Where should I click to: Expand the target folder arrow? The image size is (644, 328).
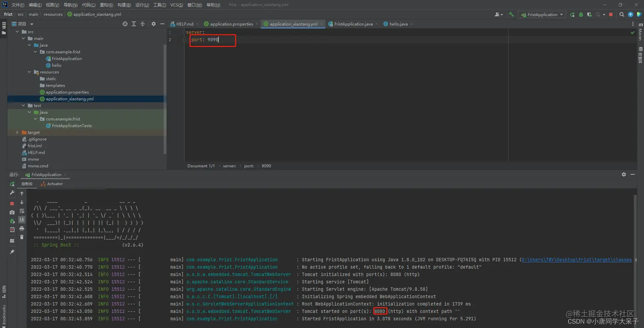[x=17, y=132]
